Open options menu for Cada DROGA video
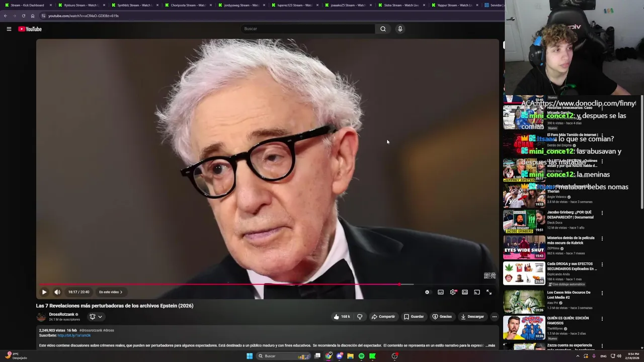Image resolution: width=644 pixels, height=362 pixels. [602, 264]
